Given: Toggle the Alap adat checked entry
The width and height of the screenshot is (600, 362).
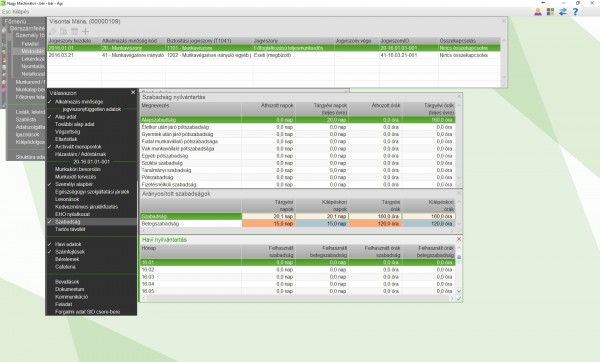Looking at the screenshot, I should pos(65,117).
